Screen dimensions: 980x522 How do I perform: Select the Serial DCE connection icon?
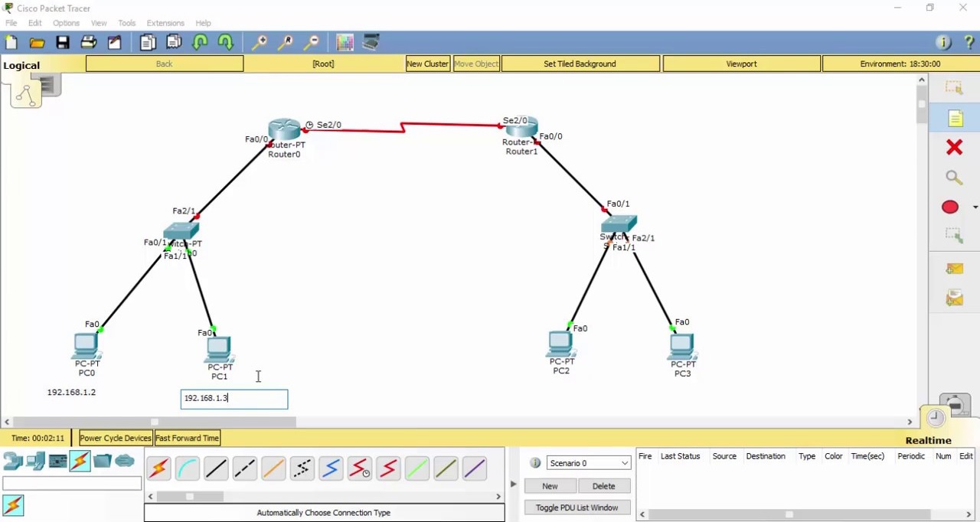(360, 468)
